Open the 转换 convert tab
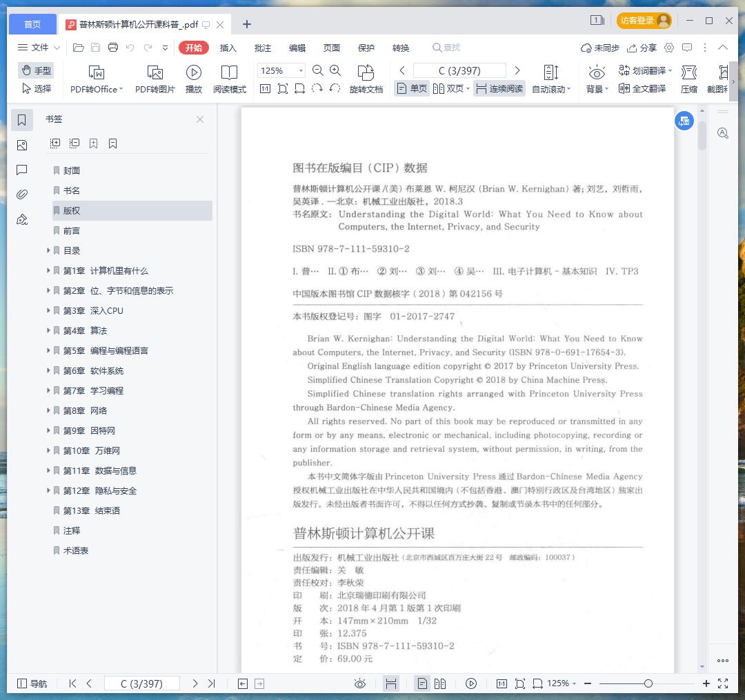This screenshot has height=700, width=745. (401, 48)
